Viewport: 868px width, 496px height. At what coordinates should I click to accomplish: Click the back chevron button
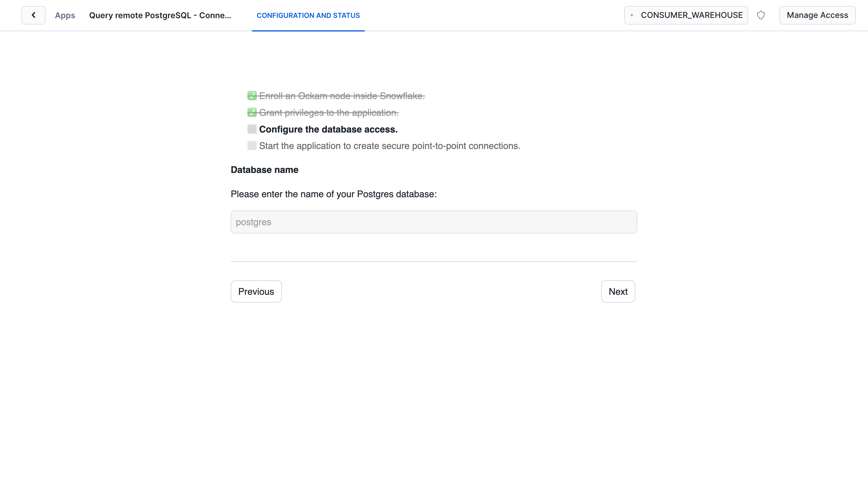tap(33, 15)
